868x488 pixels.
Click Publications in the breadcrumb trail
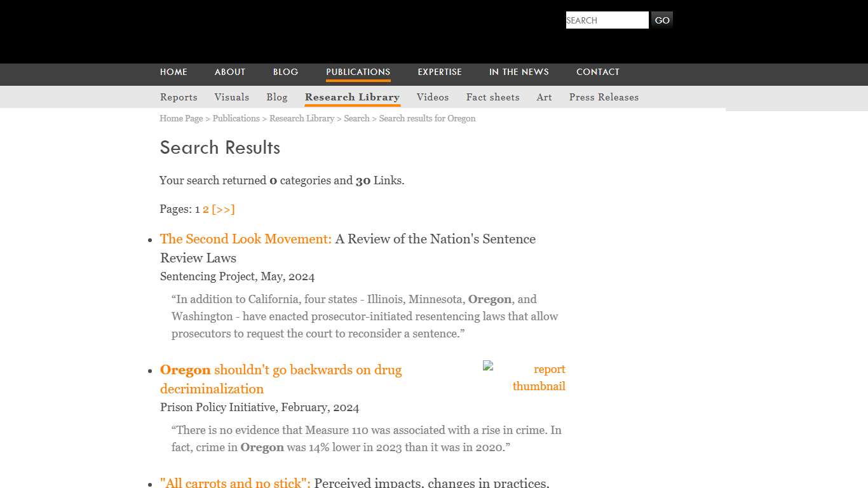pos(236,118)
